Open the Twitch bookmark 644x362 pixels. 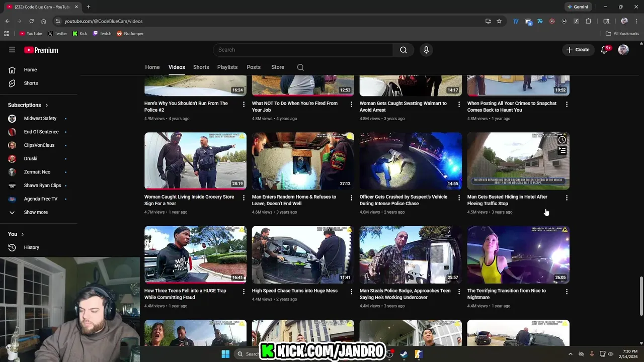tap(102, 34)
